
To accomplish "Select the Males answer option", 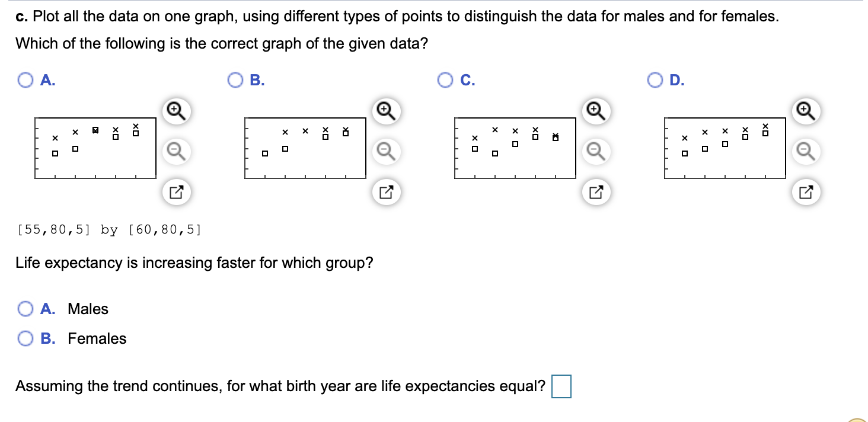I will click(x=25, y=309).
